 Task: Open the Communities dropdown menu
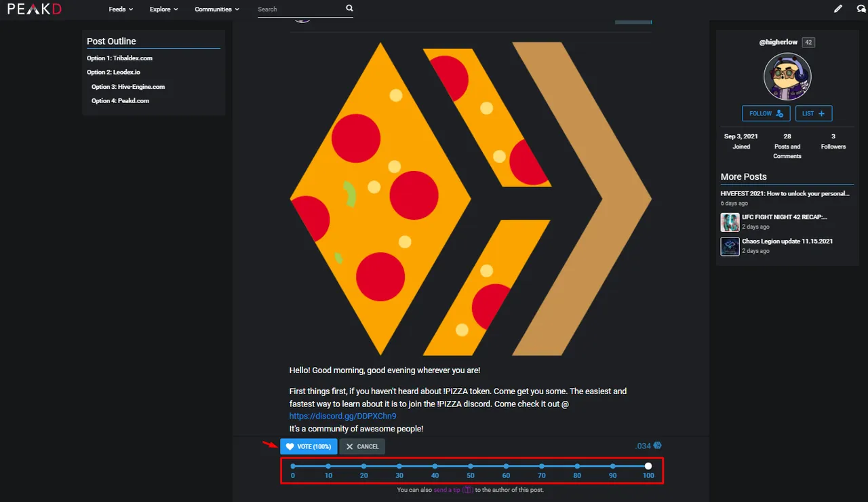(x=217, y=9)
